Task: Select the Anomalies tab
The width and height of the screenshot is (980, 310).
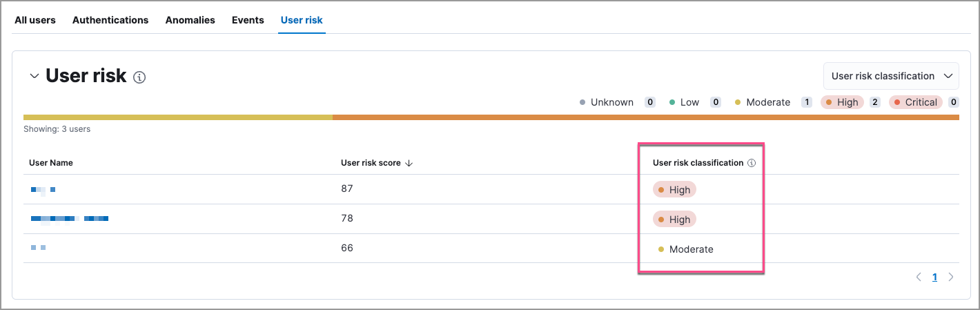Action: pos(190,20)
